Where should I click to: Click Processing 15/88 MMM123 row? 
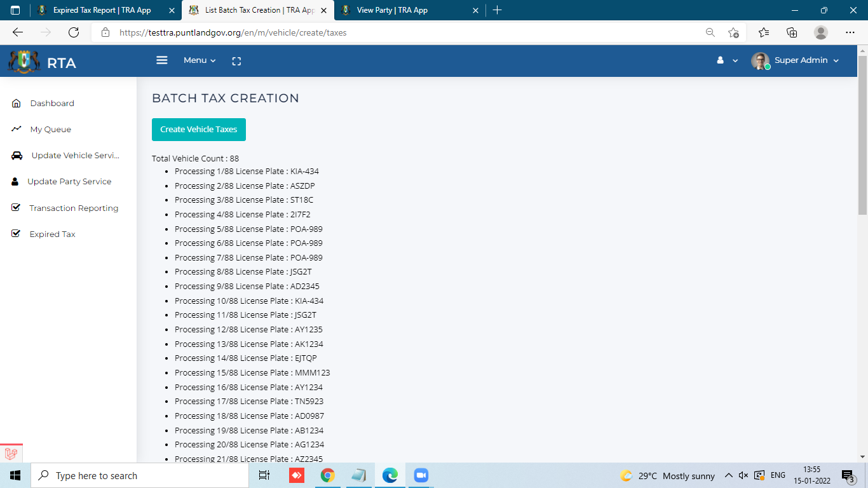click(x=252, y=372)
